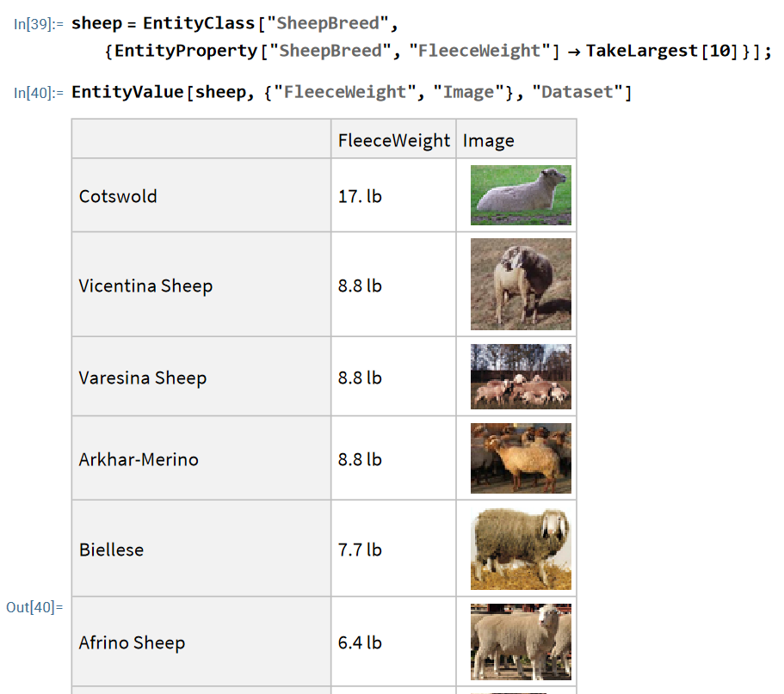The height and width of the screenshot is (694, 784).
Task: Click the Afrino Sheep image thumbnail
Action: [x=521, y=642]
